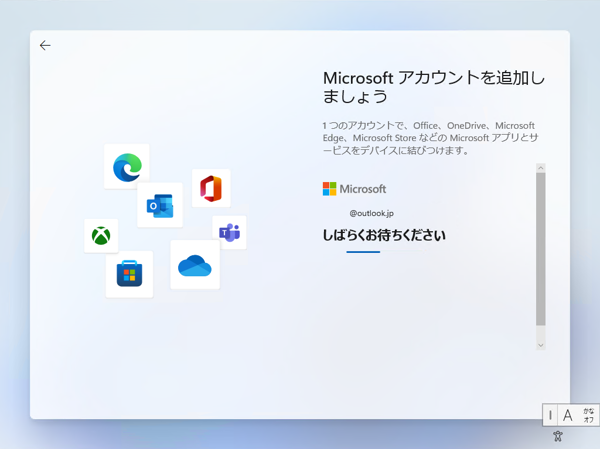Toggle the kana input かな オフ button

click(x=588, y=415)
